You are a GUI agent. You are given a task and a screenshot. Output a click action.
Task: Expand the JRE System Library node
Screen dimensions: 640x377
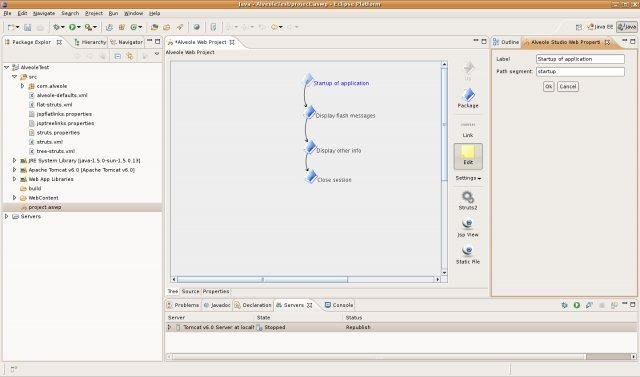[14, 160]
